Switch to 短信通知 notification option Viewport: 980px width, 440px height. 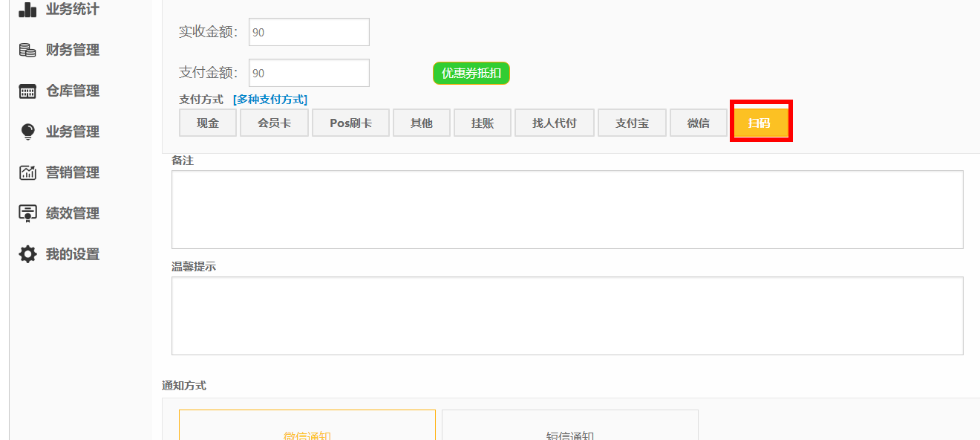click(x=569, y=430)
